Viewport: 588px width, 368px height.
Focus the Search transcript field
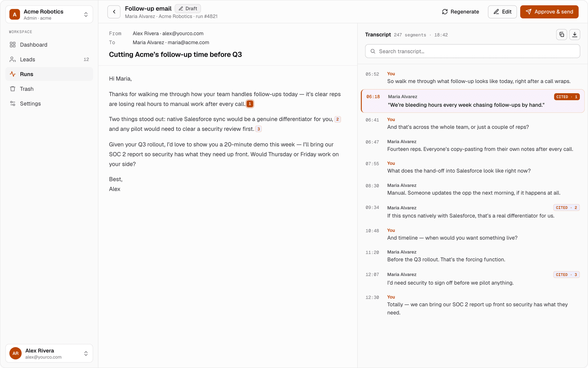coord(473,51)
